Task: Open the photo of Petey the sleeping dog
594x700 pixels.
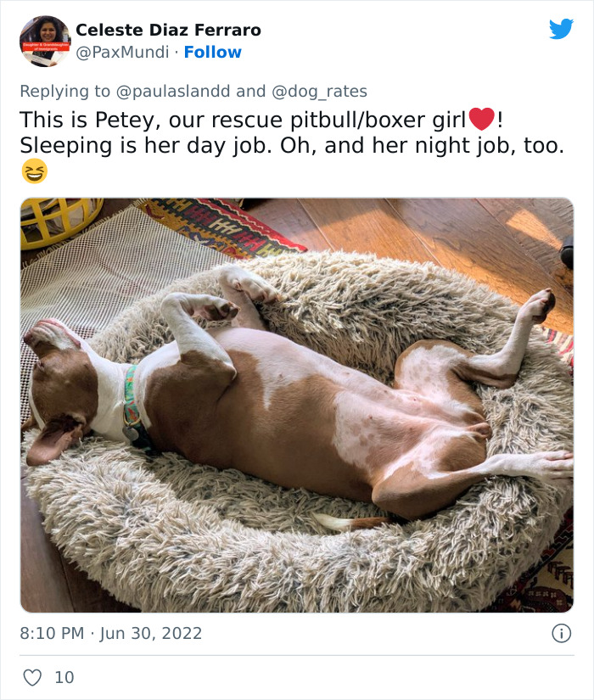Action: tap(297, 399)
